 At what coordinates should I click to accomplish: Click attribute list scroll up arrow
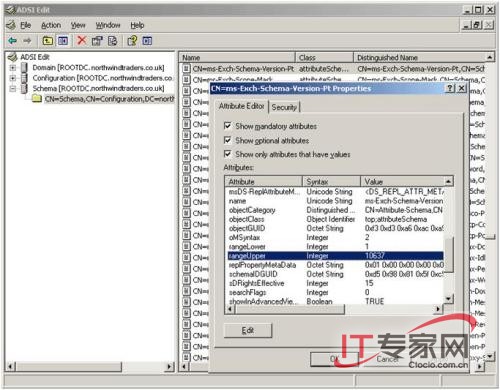(449, 182)
